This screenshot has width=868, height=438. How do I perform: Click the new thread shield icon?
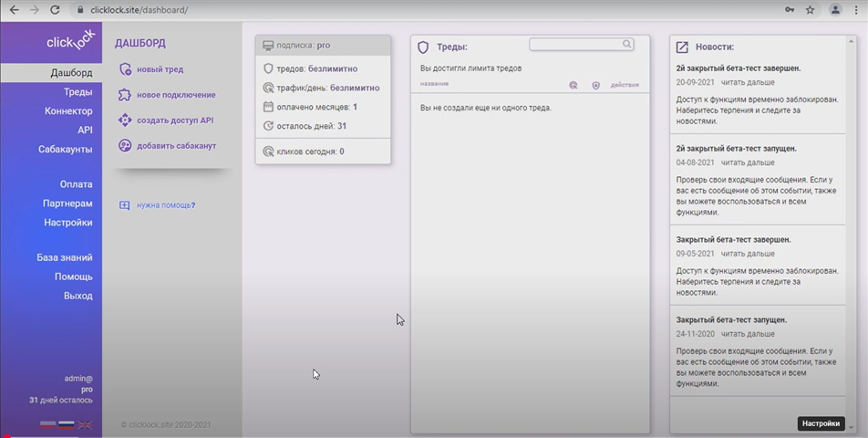125,69
